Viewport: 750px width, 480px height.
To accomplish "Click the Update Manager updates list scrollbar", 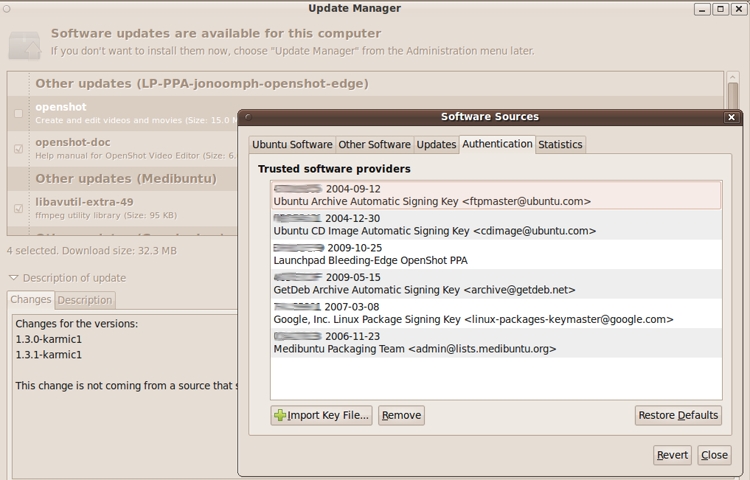I will coord(732,95).
